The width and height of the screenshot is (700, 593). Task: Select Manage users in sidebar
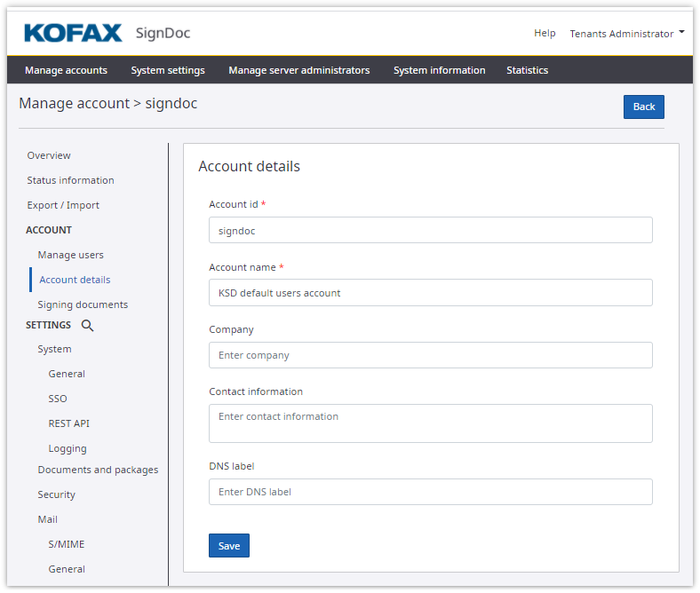tap(70, 255)
